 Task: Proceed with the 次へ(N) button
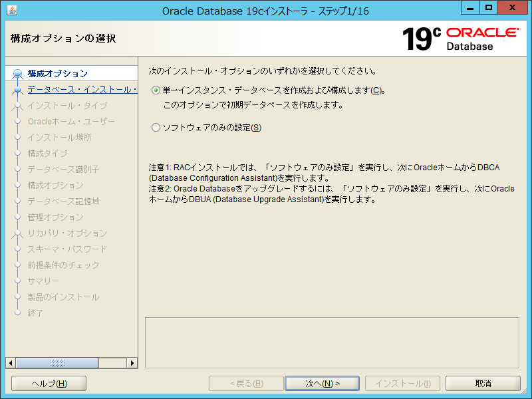point(322,384)
